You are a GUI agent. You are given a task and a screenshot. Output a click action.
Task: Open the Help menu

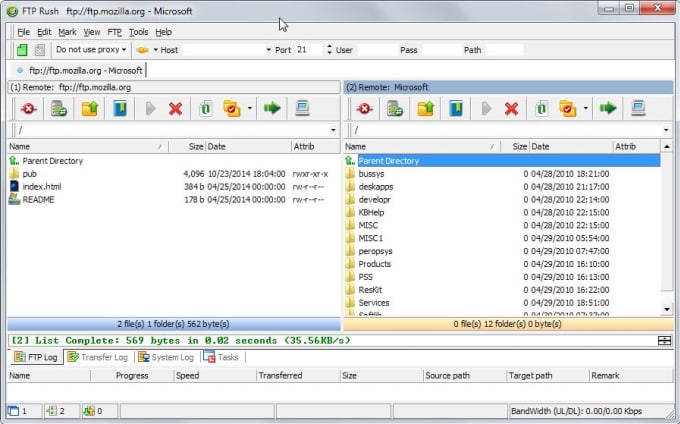click(x=163, y=32)
